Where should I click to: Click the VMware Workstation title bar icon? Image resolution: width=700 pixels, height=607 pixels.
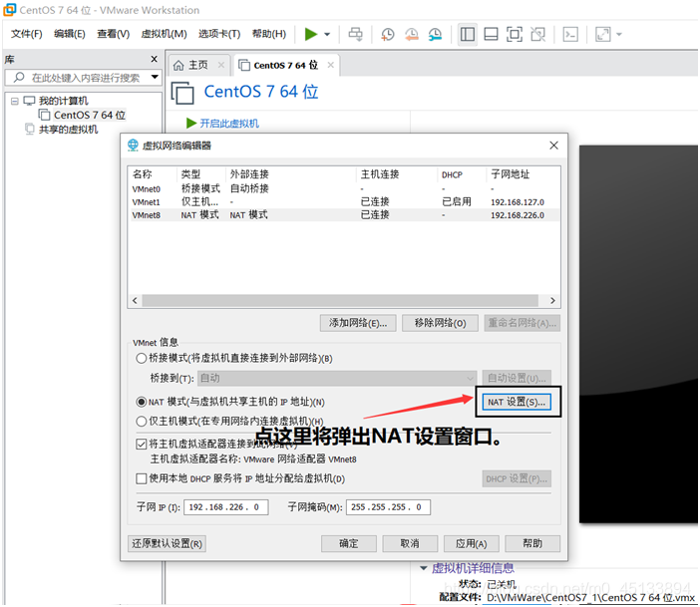pos(9,9)
